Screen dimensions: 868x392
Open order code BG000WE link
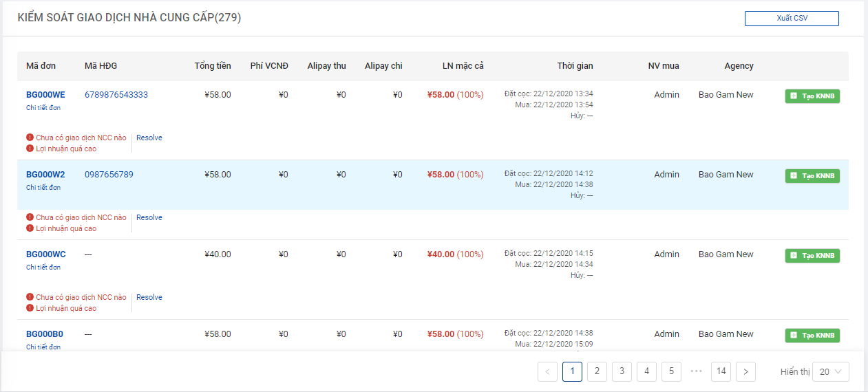pos(45,95)
